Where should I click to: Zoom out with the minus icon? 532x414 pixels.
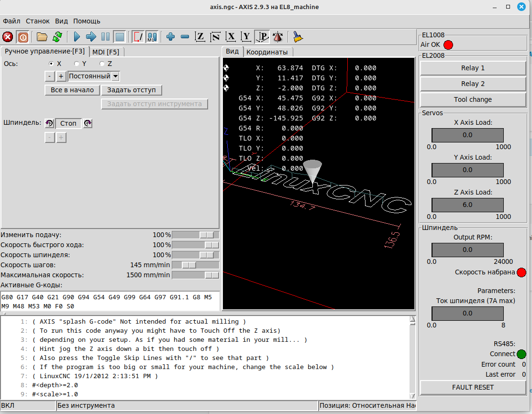point(185,37)
